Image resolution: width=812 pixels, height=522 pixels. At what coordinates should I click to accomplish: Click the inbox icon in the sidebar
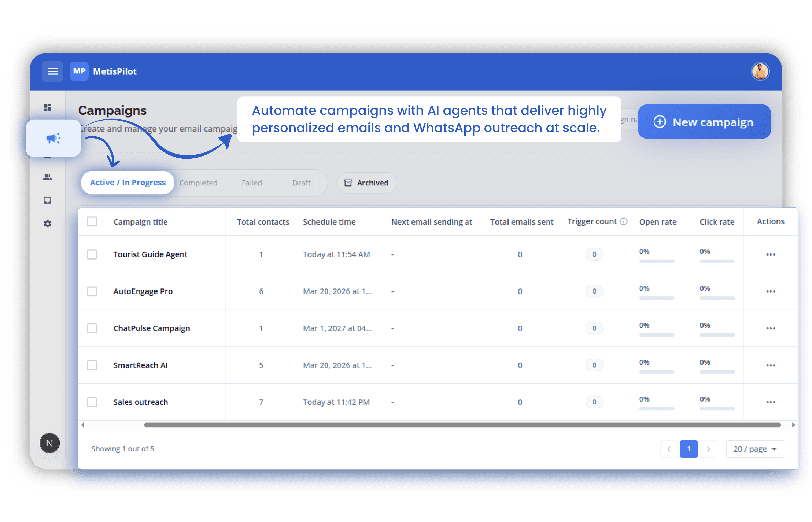tap(47, 200)
